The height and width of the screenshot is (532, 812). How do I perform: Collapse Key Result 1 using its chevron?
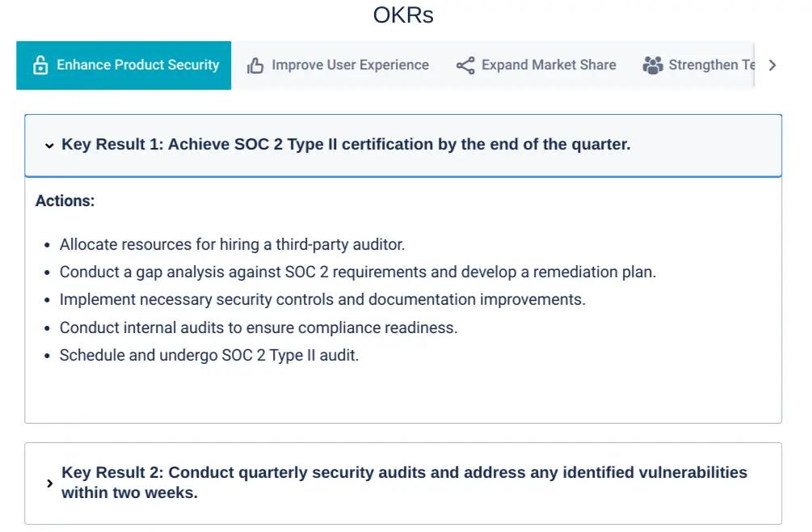(49, 146)
